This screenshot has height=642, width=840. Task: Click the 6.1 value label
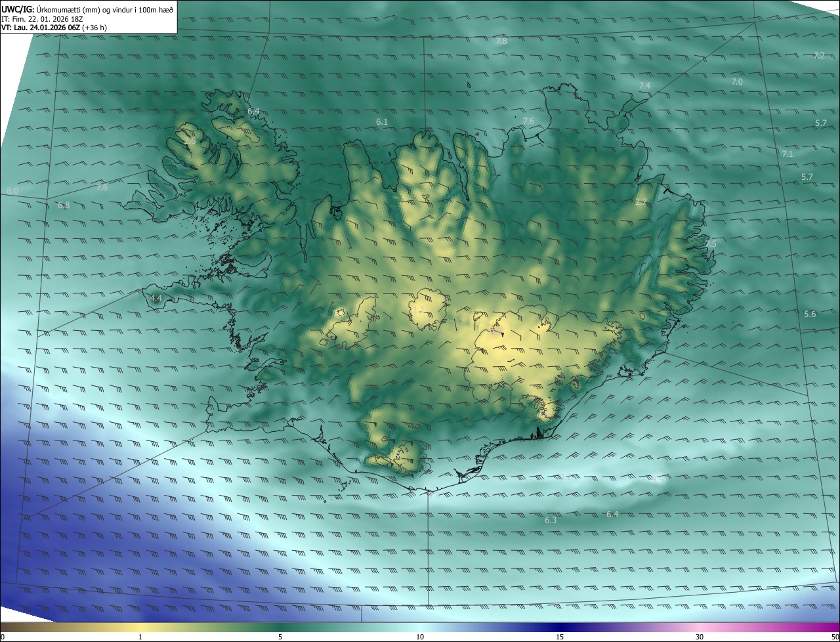pyautogui.click(x=382, y=122)
